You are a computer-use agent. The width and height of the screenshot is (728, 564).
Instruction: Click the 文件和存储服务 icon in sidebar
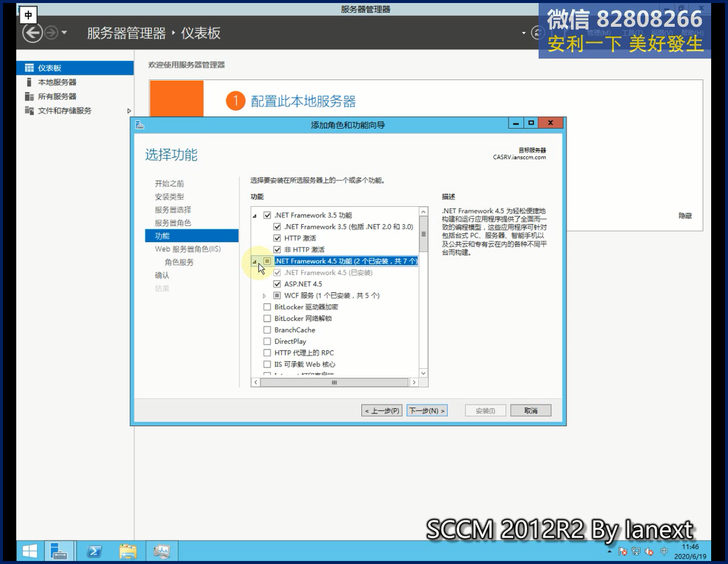29,111
